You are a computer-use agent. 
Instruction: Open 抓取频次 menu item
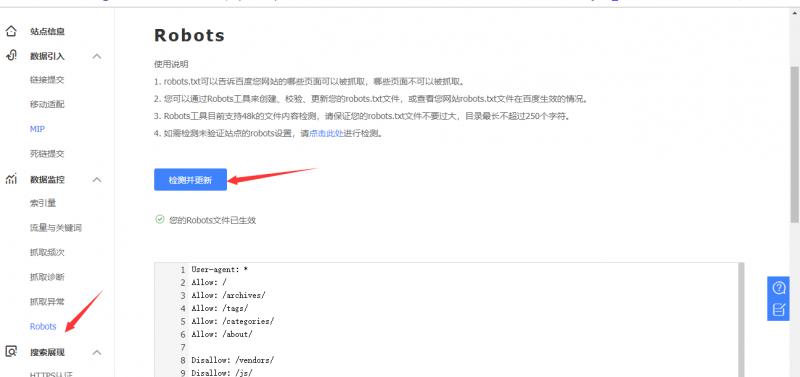pos(47,253)
